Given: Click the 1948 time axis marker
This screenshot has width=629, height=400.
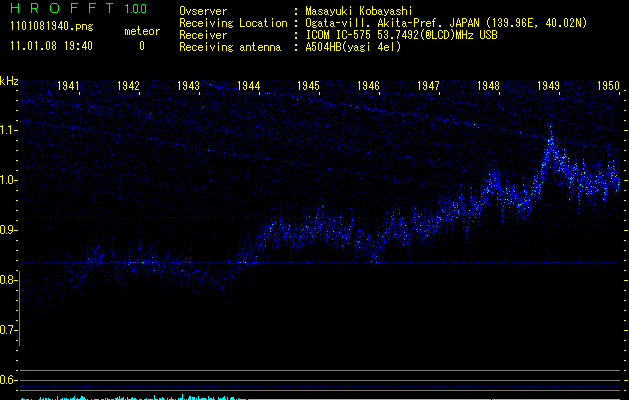Looking at the screenshot, I should click(x=488, y=86).
